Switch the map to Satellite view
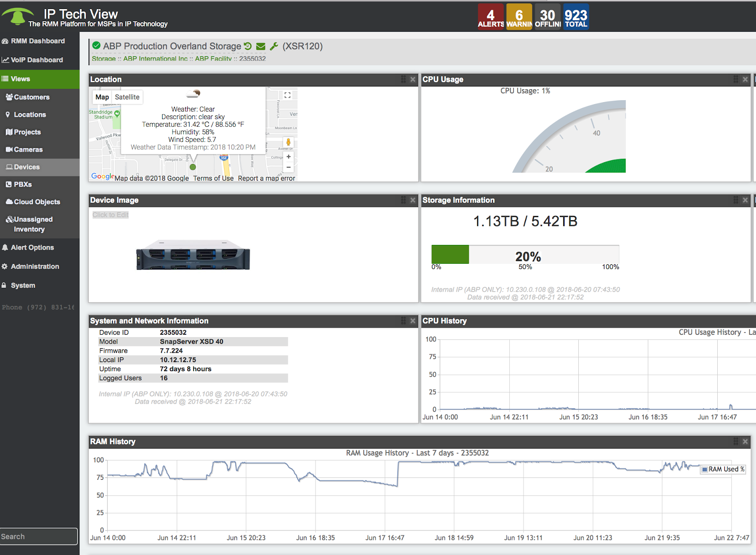 click(127, 97)
